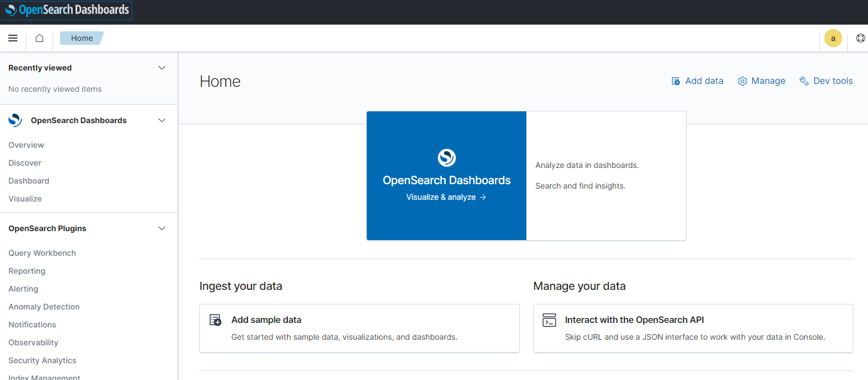The image size is (868, 380).
Task: Open Query Workbench plugin
Action: click(x=43, y=253)
